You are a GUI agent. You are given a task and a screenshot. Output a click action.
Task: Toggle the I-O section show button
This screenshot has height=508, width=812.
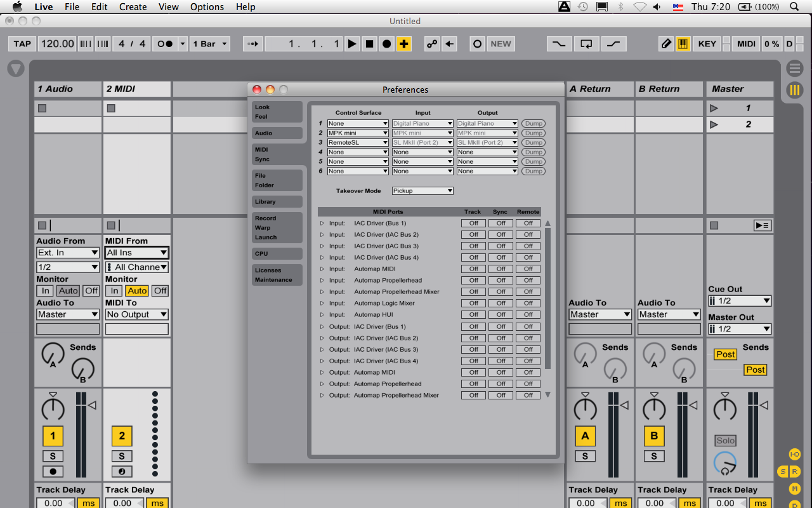pyautogui.click(x=794, y=455)
